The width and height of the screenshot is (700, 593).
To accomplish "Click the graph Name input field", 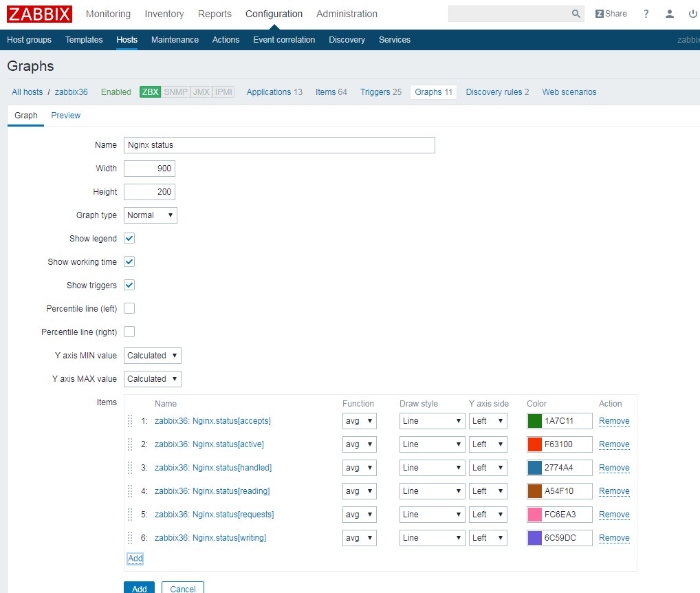I will 279,145.
